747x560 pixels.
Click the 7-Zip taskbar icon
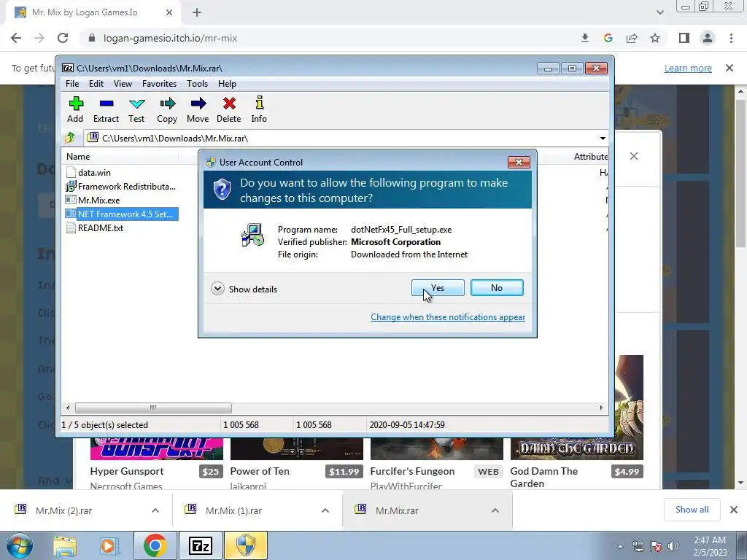(x=200, y=545)
